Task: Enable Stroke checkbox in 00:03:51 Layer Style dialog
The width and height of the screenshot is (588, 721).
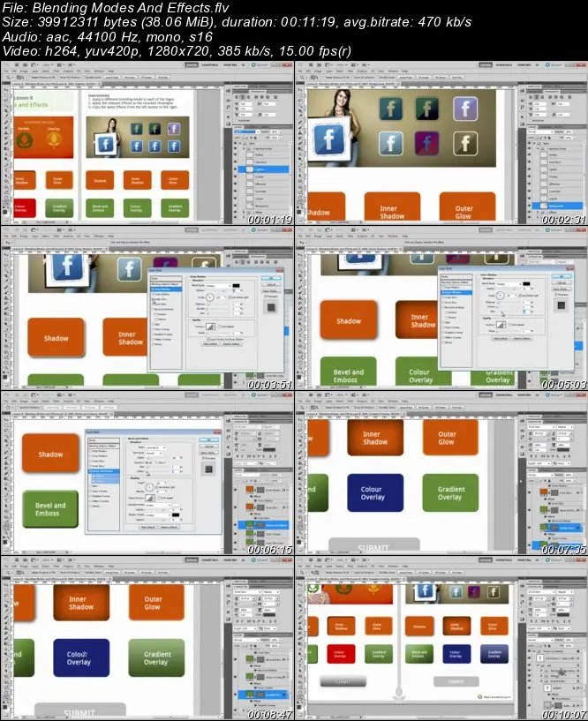Action: 153,344
